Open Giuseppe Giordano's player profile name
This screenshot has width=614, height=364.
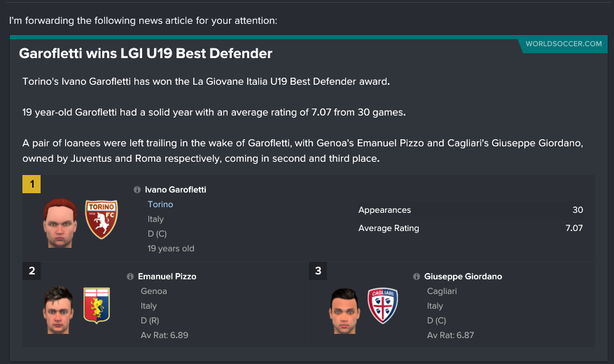pos(463,276)
